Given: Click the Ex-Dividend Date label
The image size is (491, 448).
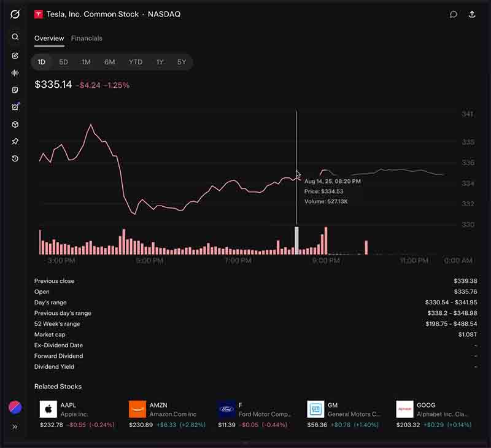Looking at the screenshot, I should 58,345.
